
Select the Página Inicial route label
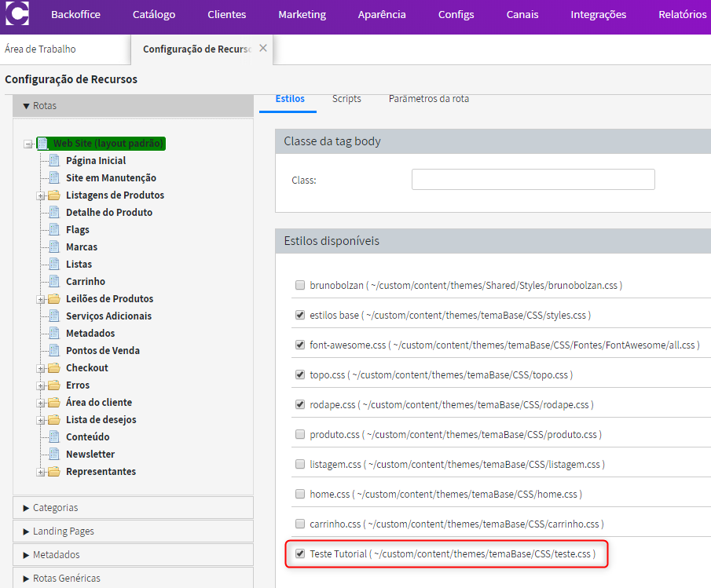(x=96, y=161)
